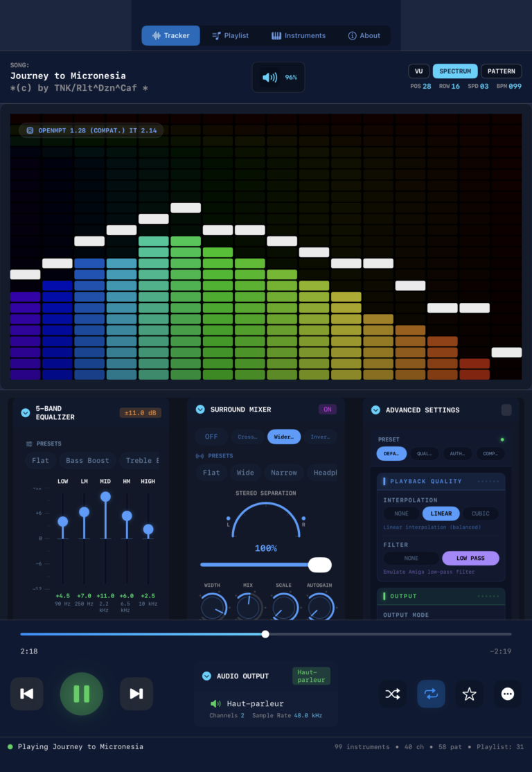Collapse the Audio Output panel
This screenshot has width=532, height=772.
(206, 676)
